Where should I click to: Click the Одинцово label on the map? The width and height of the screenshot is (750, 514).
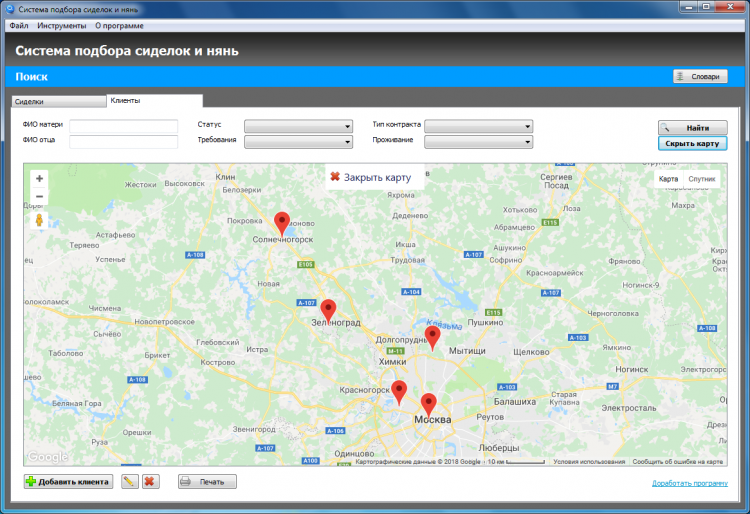(x=354, y=453)
